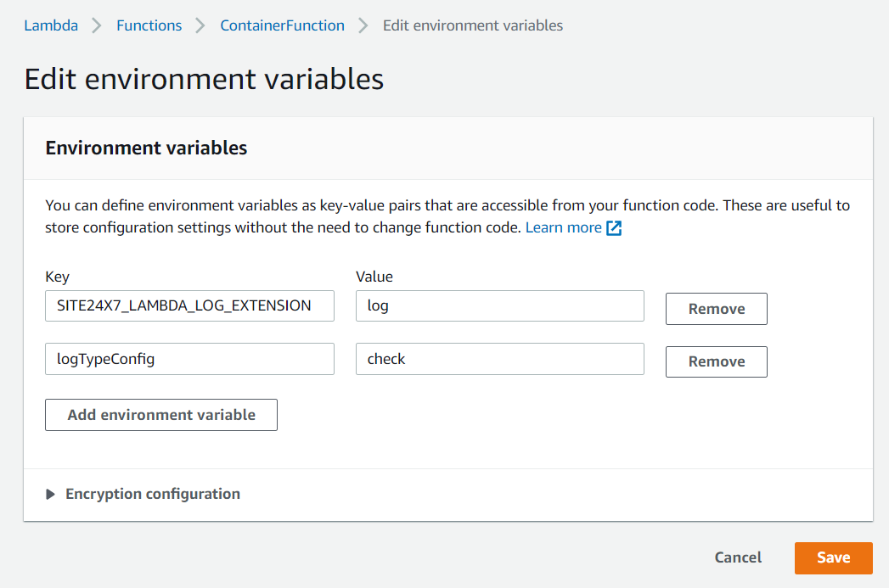Expand the Encryption configuration section label
889x588 pixels.
(153, 494)
